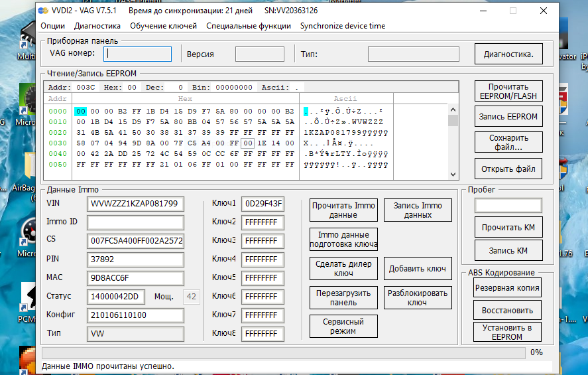Image resolution: width=588 pixels, height=375 pixels.
Task: Click the Открыть файл button
Action: click(x=508, y=169)
